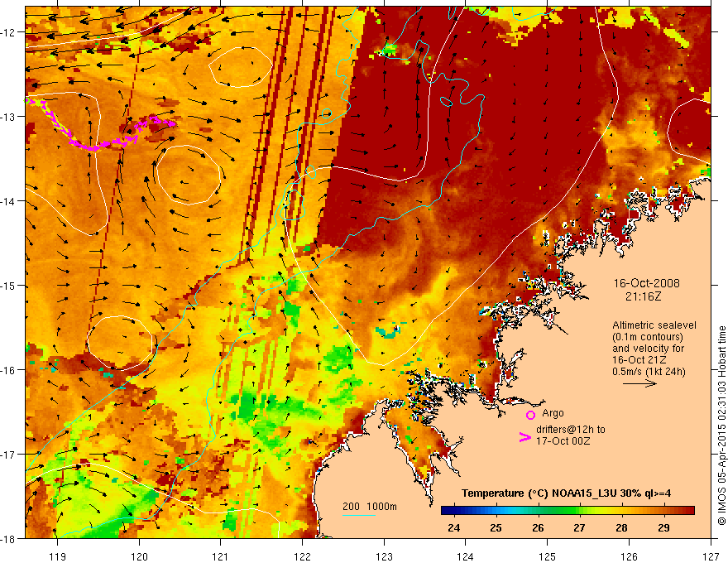Viewport: 728px width, 563px height.
Task: Click longitude axis label "123"
Action: tap(384, 556)
